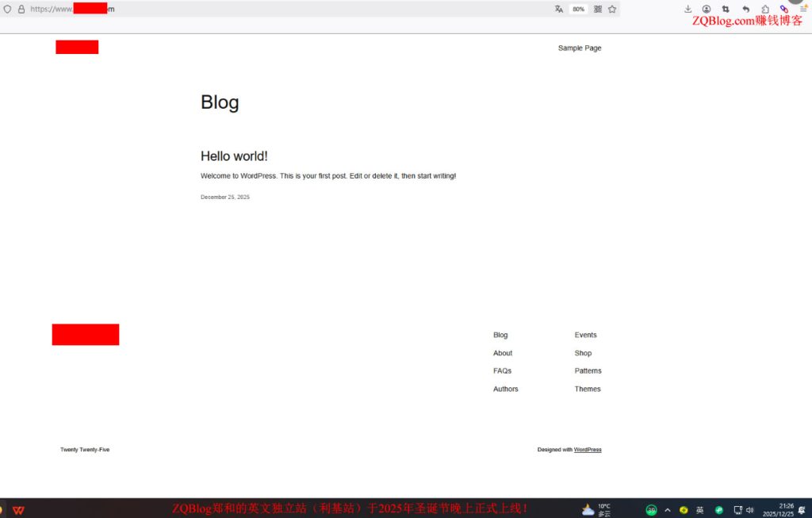Toggle the speaker volume icon in tray

coord(749,510)
